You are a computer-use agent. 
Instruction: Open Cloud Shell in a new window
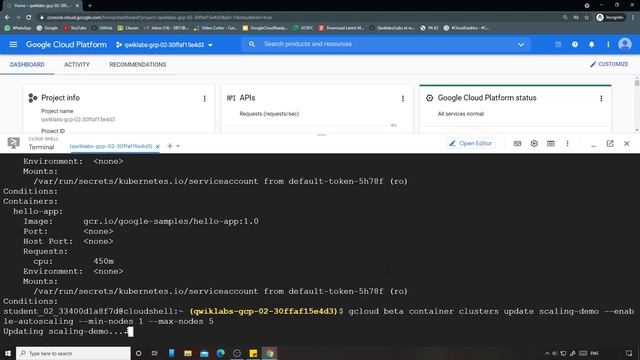pyautogui.click(x=610, y=143)
